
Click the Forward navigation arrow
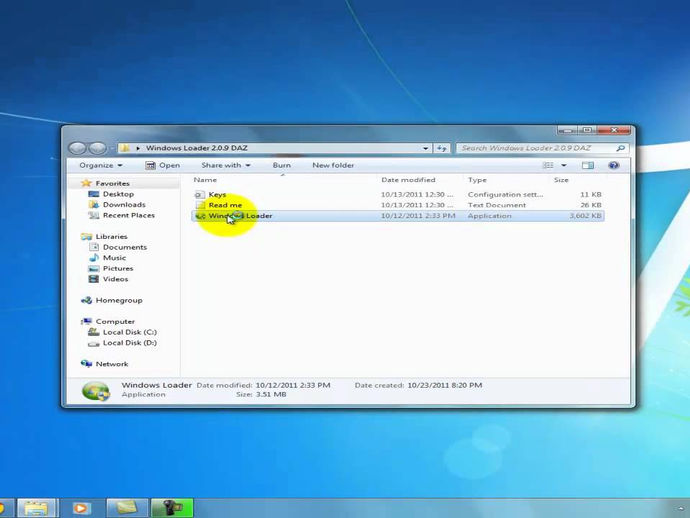point(97,148)
